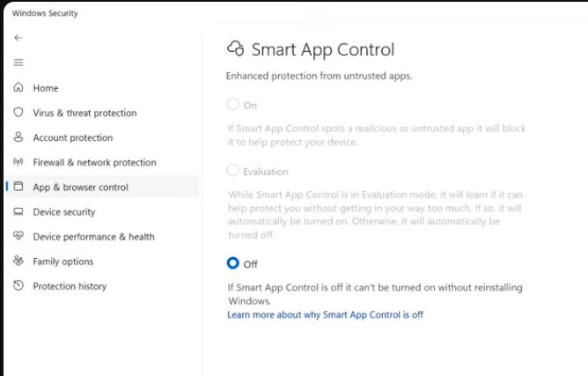This screenshot has height=376, width=588.
Task: Click the Protection history clock icon
Action: tap(18, 285)
